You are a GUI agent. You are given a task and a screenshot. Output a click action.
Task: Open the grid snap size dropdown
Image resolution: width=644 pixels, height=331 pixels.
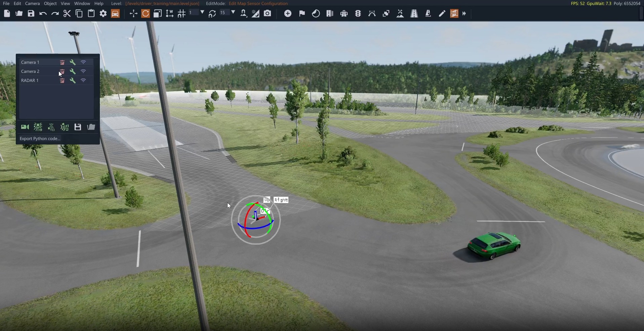pyautogui.click(x=202, y=13)
